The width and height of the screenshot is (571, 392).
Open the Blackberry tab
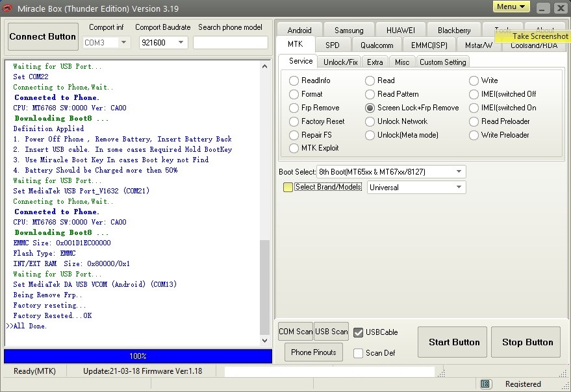pyautogui.click(x=454, y=30)
